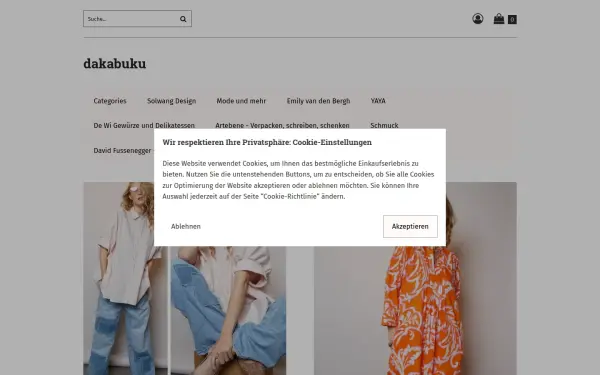This screenshot has width=600, height=375.
Task: Open image of model in patchwork jeans
Action: pos(126,279)
